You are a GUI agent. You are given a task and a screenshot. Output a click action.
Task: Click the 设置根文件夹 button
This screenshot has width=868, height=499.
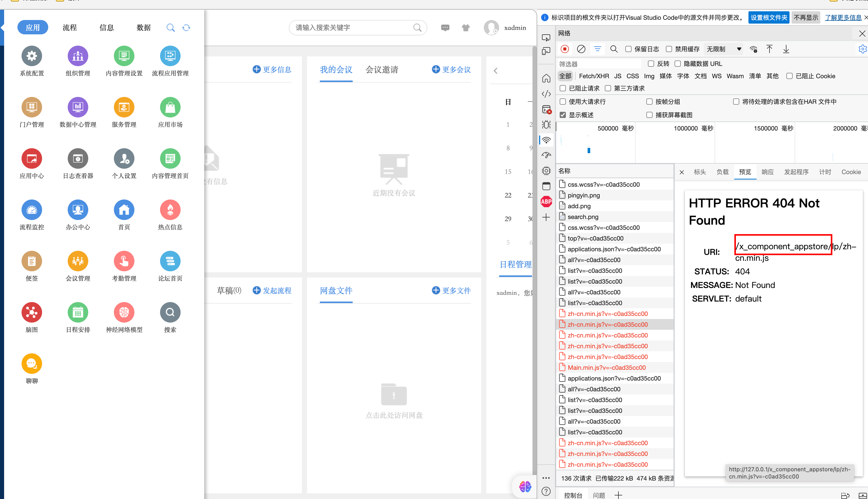coord(768,17)
